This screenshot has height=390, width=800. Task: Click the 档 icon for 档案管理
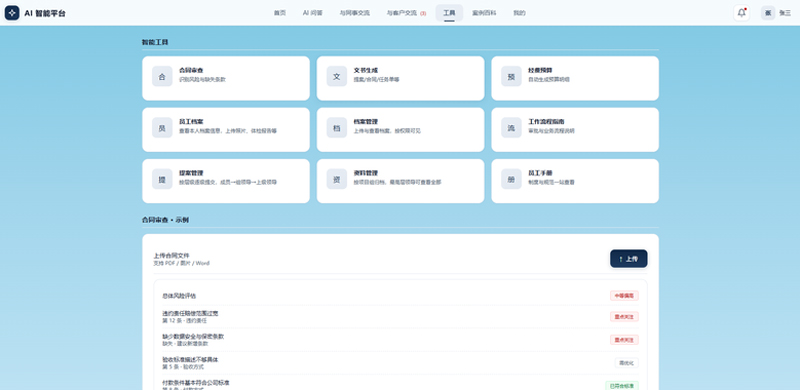337,128
